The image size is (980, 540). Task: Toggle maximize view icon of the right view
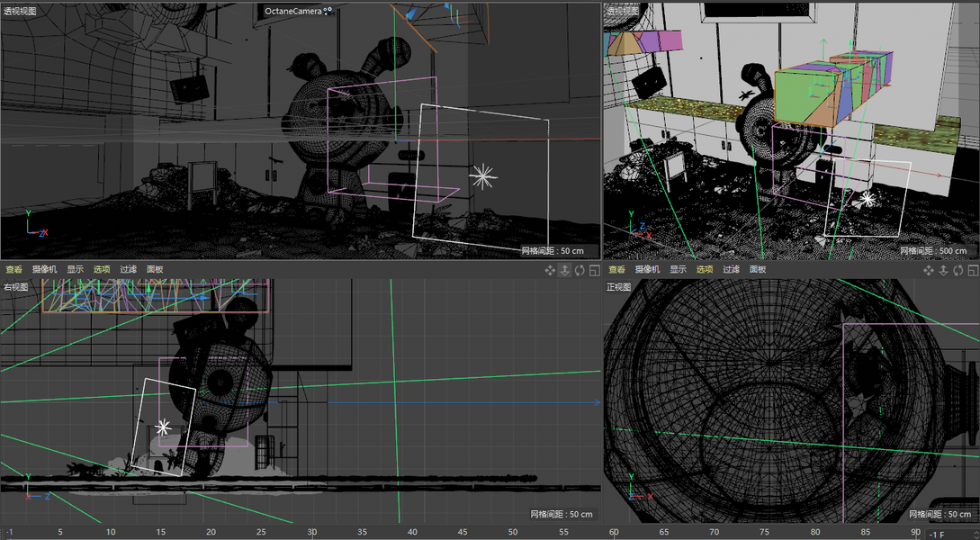coord(594,270)
